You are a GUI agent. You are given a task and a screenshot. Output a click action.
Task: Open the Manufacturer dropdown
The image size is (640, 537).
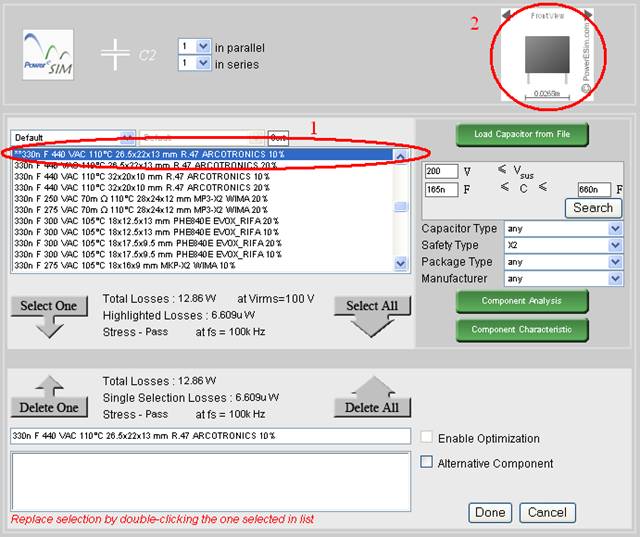click(563, 279)
